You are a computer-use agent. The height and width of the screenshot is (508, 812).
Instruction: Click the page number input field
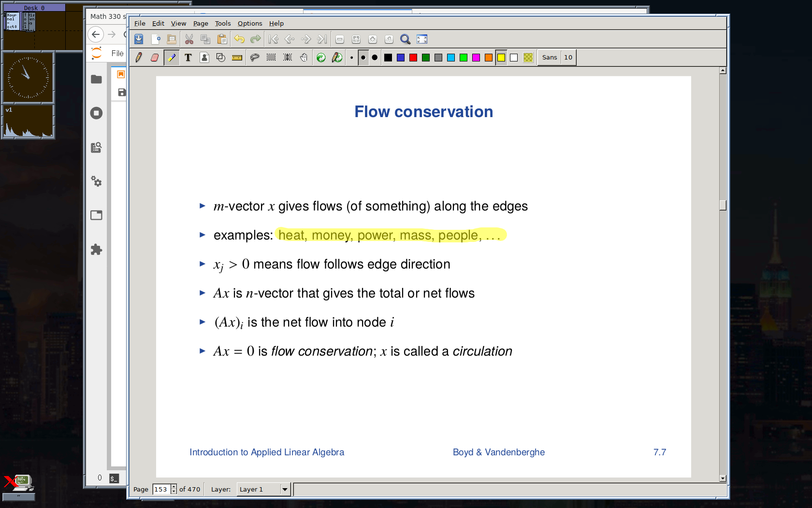tap(161, 489)
